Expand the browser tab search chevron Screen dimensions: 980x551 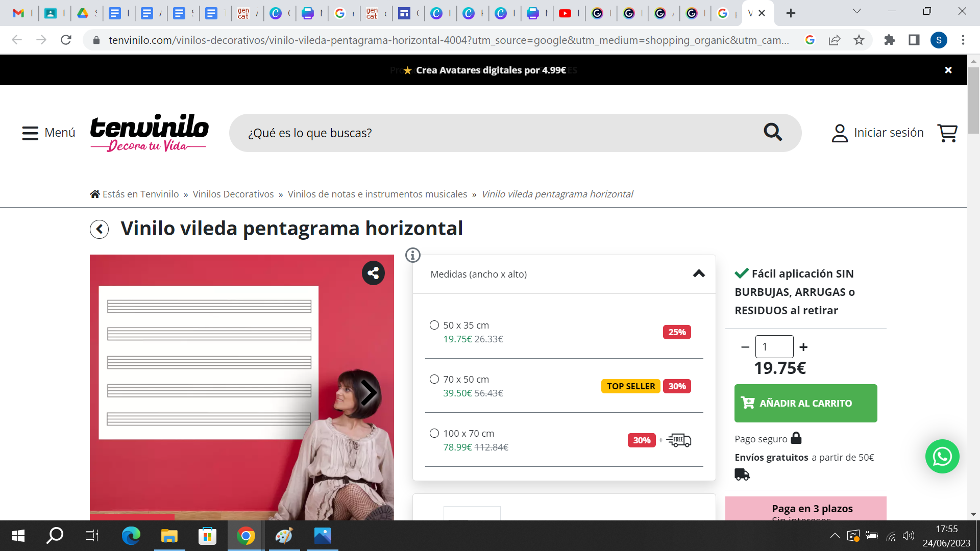(856, 10)
